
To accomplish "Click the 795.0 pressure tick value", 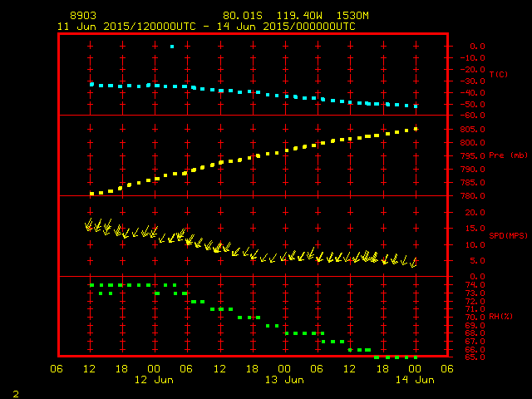I will (473, 155).
